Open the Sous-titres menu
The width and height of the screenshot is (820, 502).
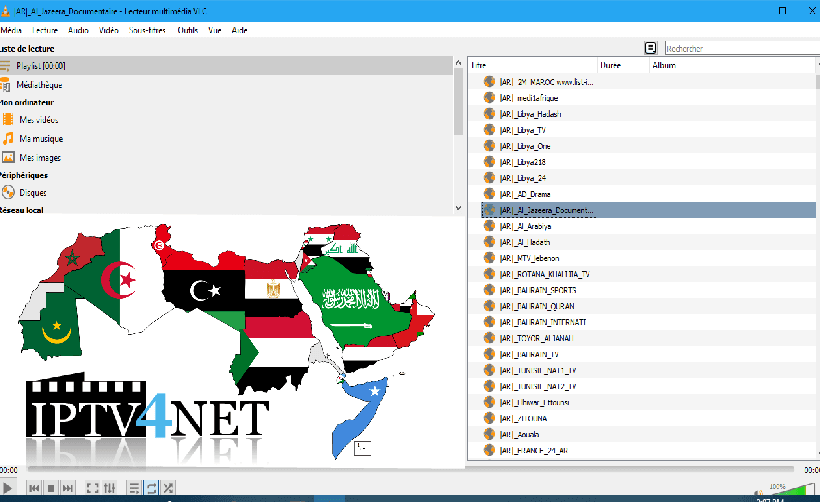(147, 30)
